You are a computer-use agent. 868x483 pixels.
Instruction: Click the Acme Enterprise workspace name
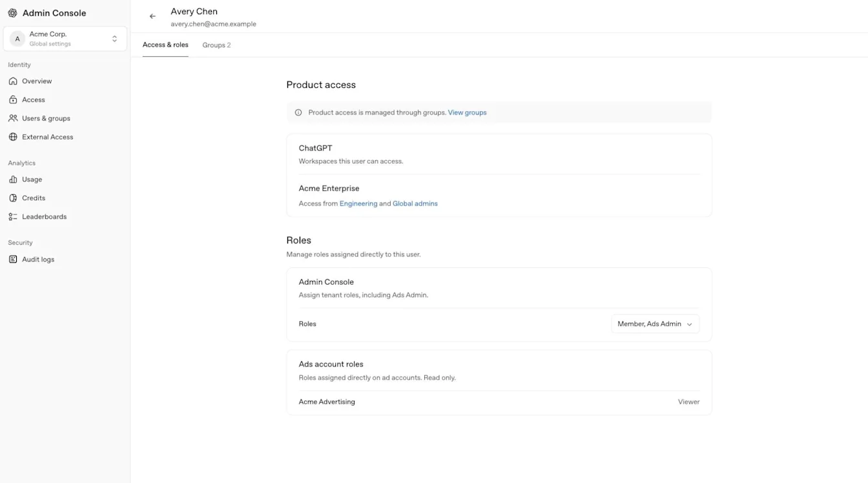click(329, 189)
